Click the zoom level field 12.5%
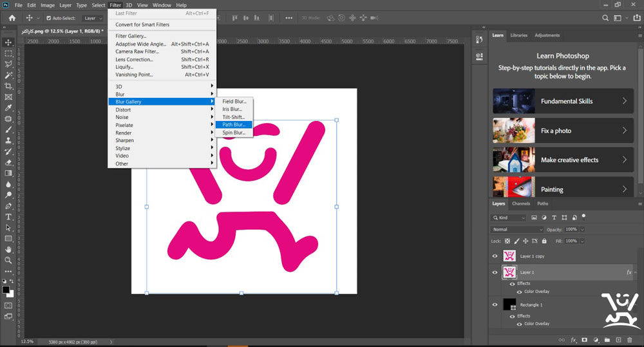This screenshot has width=644, height=347. point(27,342)
